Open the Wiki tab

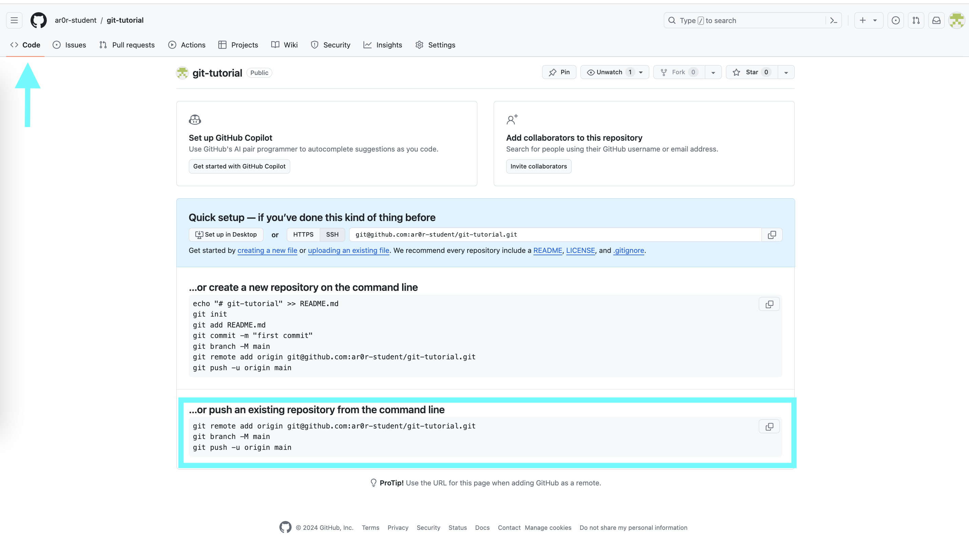[x=284, y=45]
